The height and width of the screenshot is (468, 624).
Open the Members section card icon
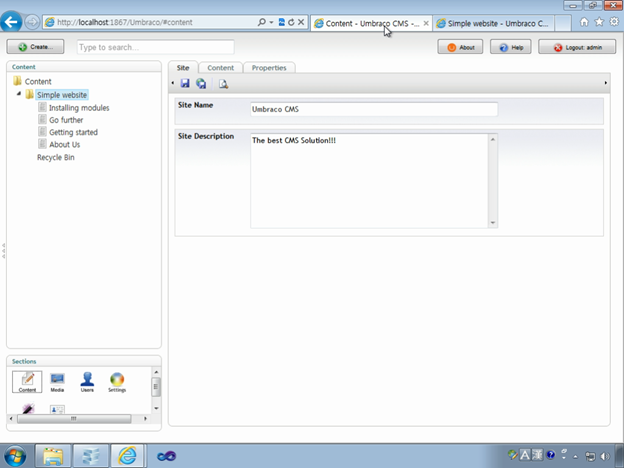pos(57,409)
